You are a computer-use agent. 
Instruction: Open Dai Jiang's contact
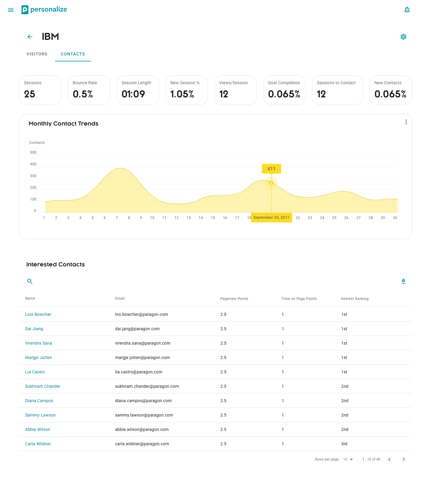(x=34, y=329)
